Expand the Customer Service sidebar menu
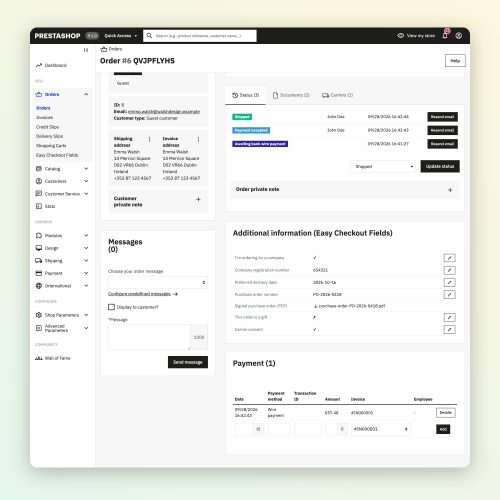Image resolution: width=500 pixels, height=500 pixels. pyautogui.click(x=86, y=194)
